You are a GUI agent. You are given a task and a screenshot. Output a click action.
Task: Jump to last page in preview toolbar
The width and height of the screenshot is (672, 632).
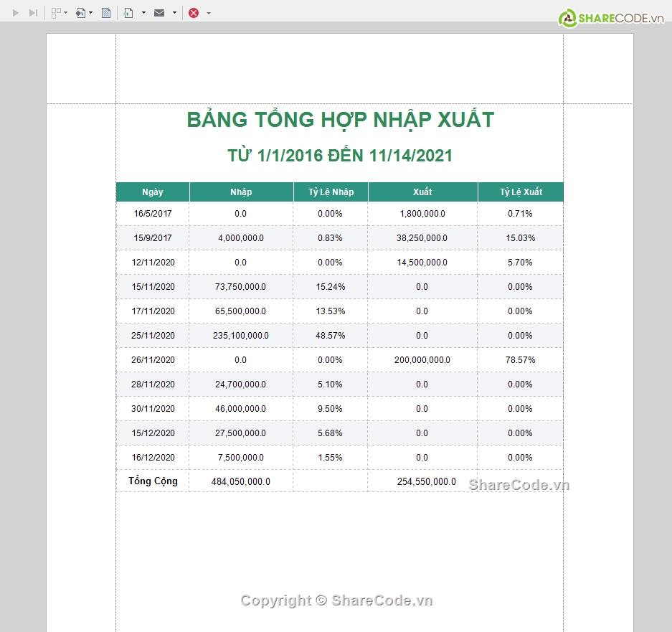33,13
